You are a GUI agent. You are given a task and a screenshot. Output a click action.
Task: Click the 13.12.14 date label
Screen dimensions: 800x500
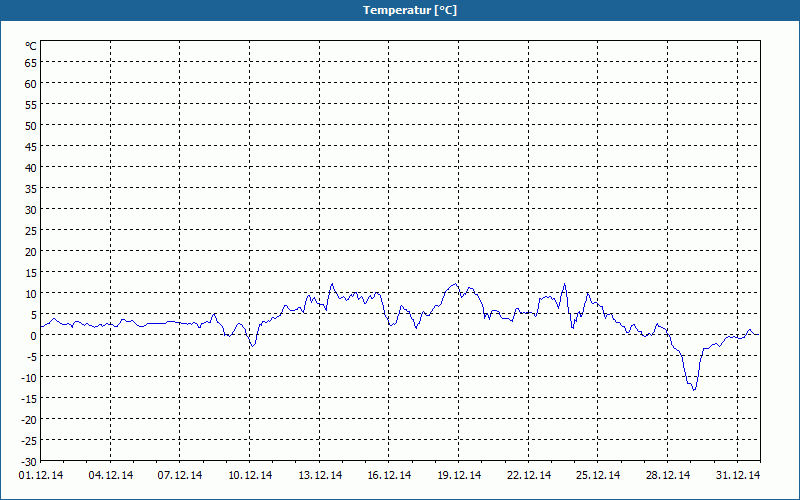[320, 475]
